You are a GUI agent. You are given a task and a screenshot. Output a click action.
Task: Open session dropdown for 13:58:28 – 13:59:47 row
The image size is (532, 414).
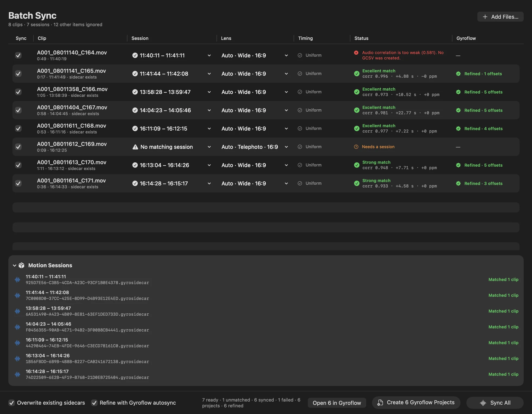(209, 92)
